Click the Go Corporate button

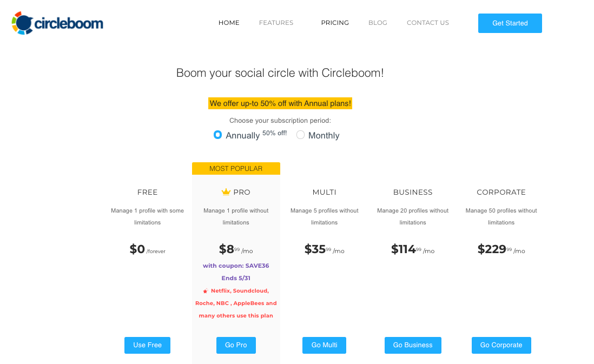point(501,345)
